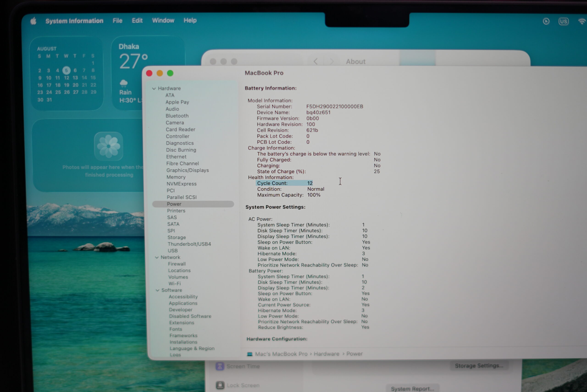Select Parallel SCSI in sidebar

pos(182,197)
